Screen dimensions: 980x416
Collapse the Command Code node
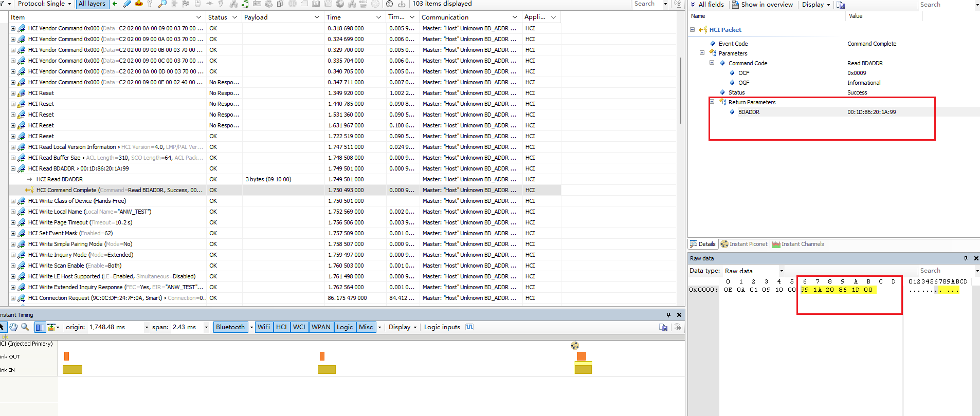coord(712,63)
